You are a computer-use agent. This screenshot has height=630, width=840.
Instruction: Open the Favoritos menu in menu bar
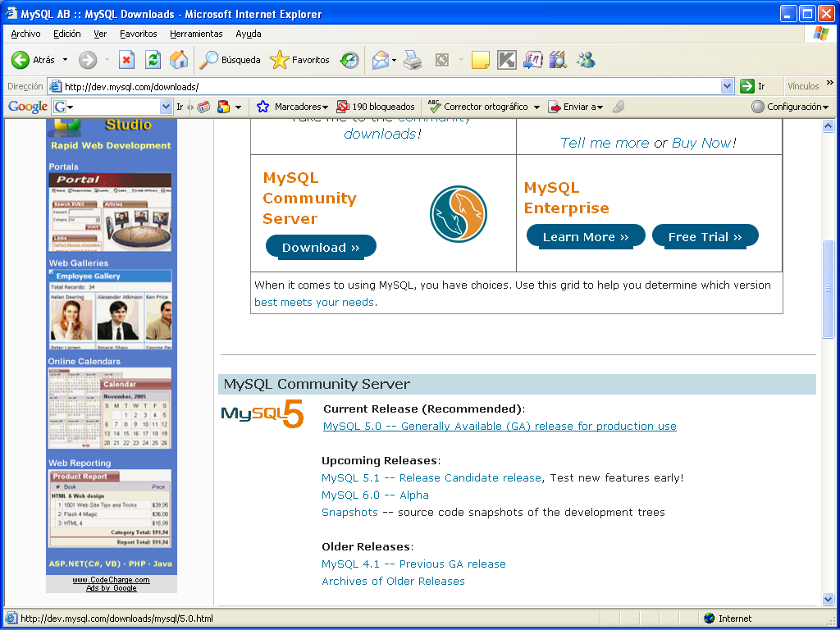point(138,34)
